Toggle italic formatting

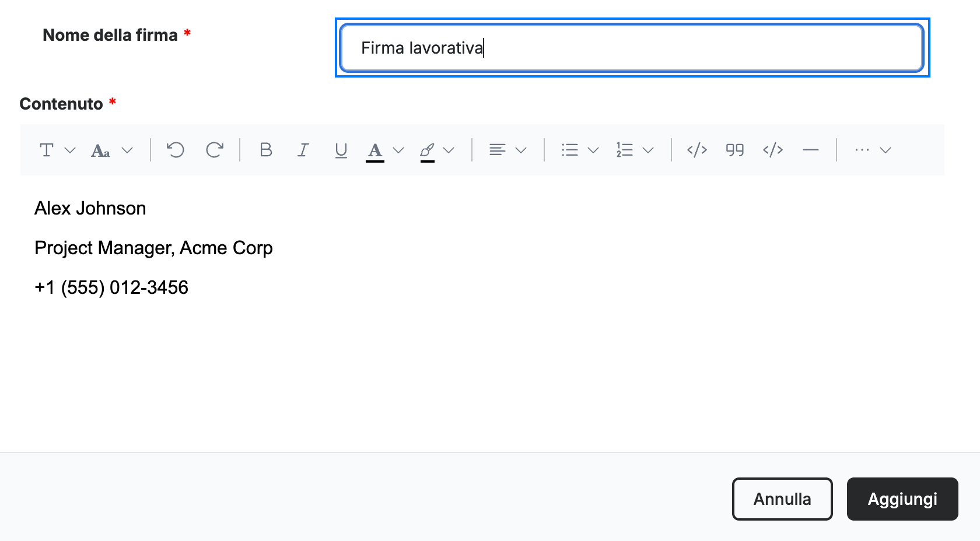[x=303, y=150]
